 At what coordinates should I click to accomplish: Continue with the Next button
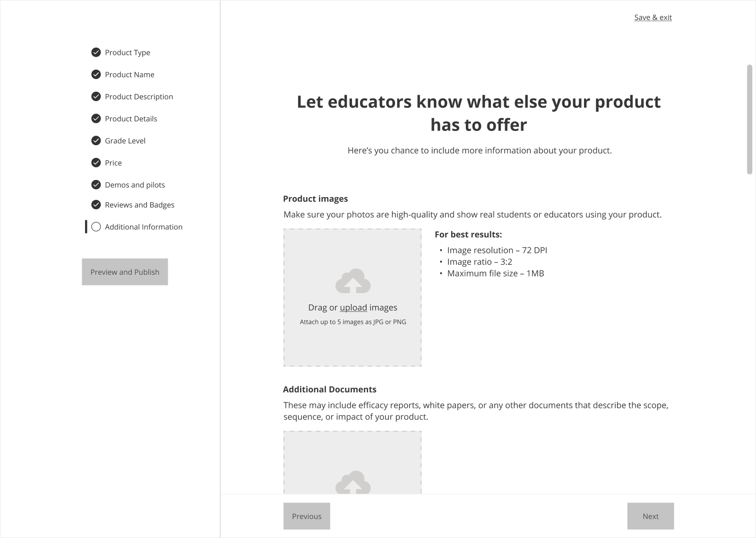coord(651,516)
